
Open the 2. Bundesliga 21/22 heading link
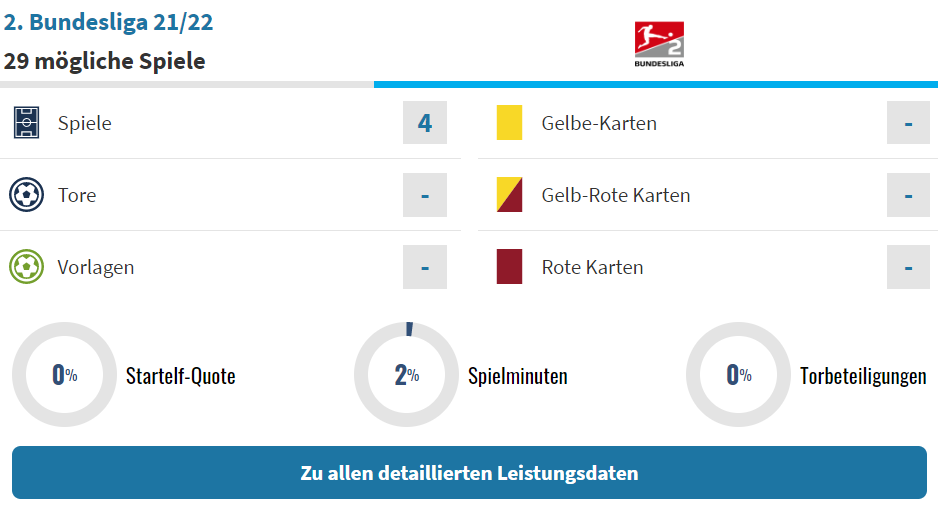108,22
